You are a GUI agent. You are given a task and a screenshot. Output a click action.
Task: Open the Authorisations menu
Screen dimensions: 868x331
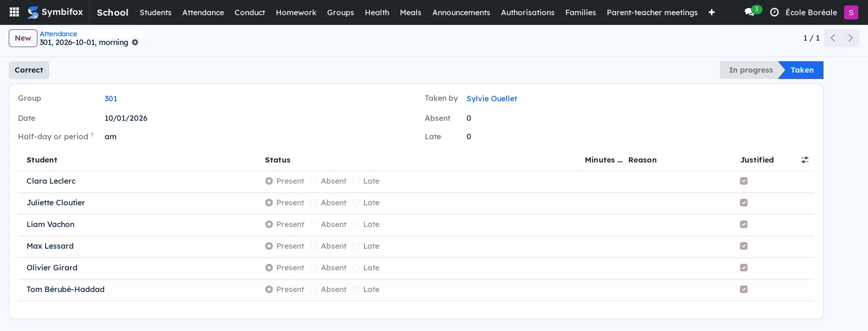[528, 12]
